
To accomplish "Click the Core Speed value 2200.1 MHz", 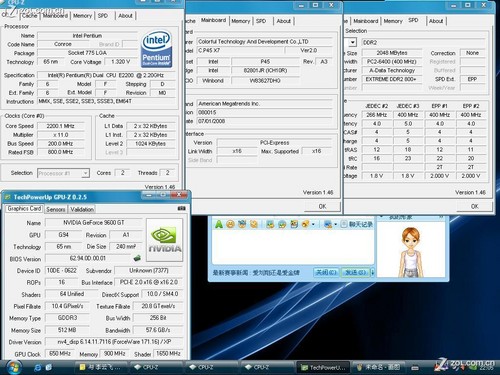I will click(x=61, y=126).
